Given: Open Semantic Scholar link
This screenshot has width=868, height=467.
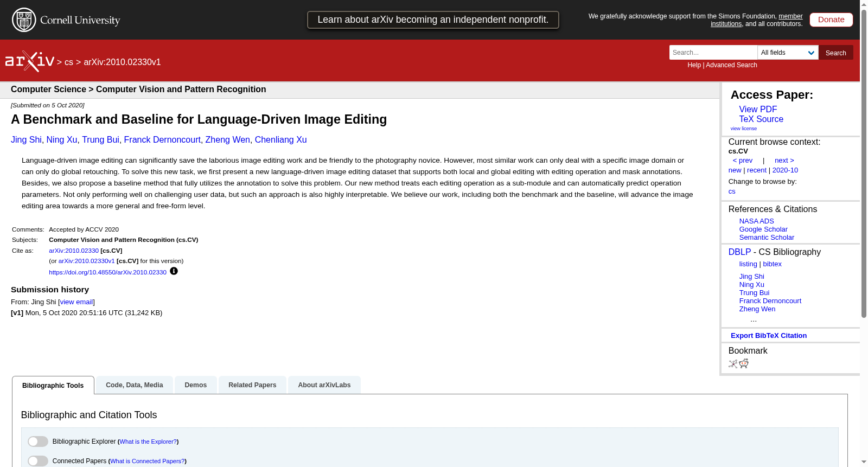Looking at the screenshot, I should (x=767, y=238).
